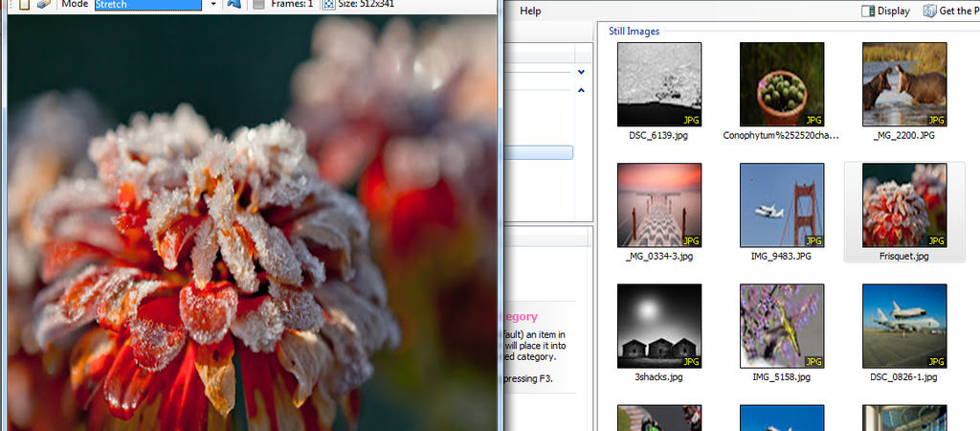This screenshot has width=980, height=431.
Task: Click the file name text "_MG_2200.JPG"
Action: click(x=903, y=136)
